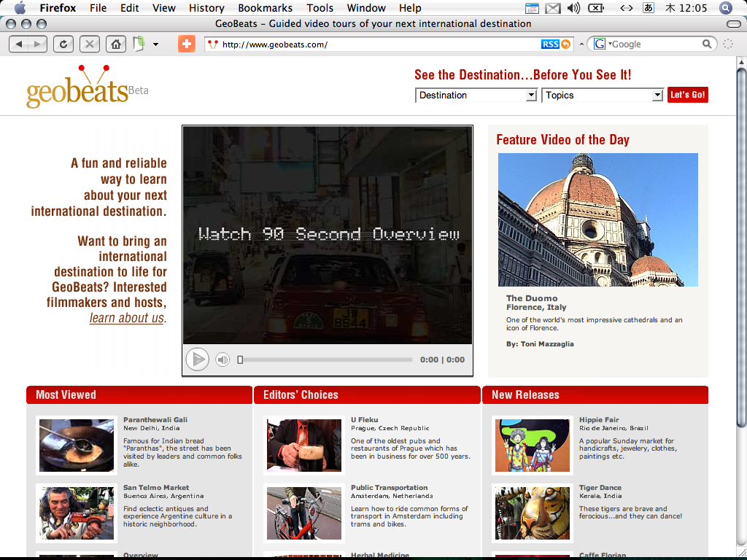Open the Public Transportation link
The image size is (747, 560).
(x=390, y=488)
